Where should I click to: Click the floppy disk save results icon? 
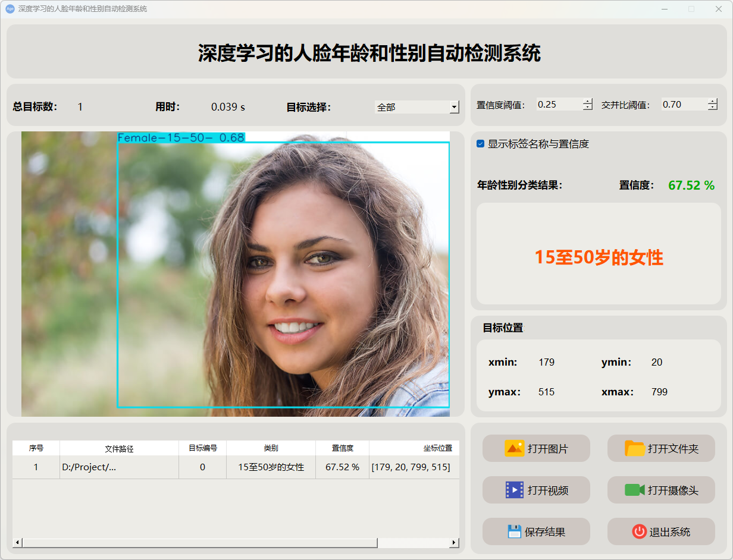pos(514,531)
